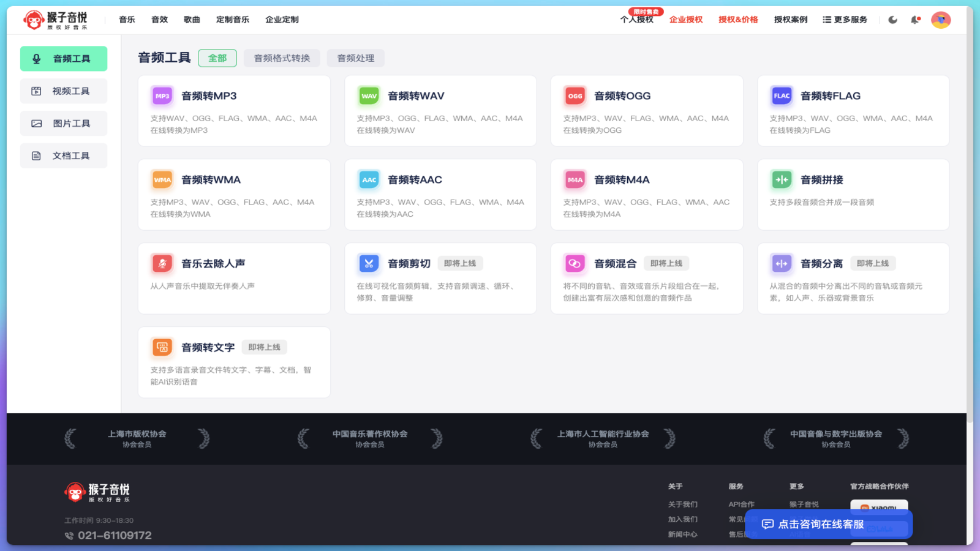Click the 音频混合 mixing icon
The height and width of the screenshot is (551, 980).
[575, 263]
